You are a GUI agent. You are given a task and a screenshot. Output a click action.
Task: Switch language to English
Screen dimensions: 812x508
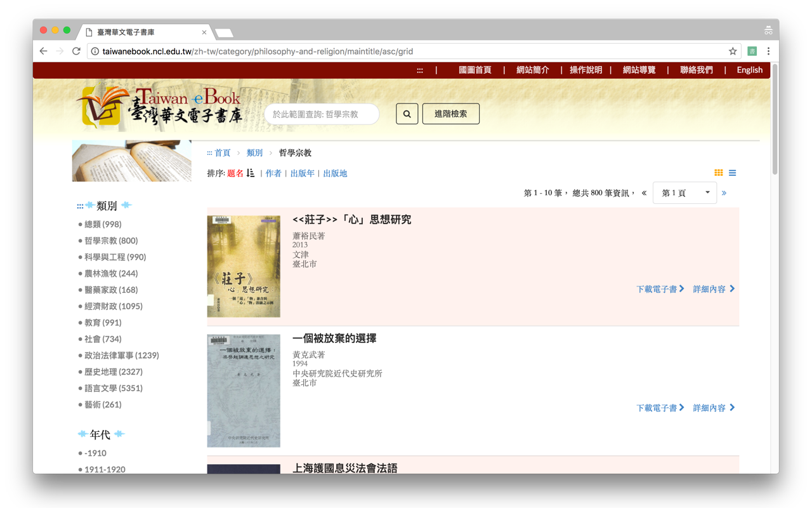click(x=749, y=70)
